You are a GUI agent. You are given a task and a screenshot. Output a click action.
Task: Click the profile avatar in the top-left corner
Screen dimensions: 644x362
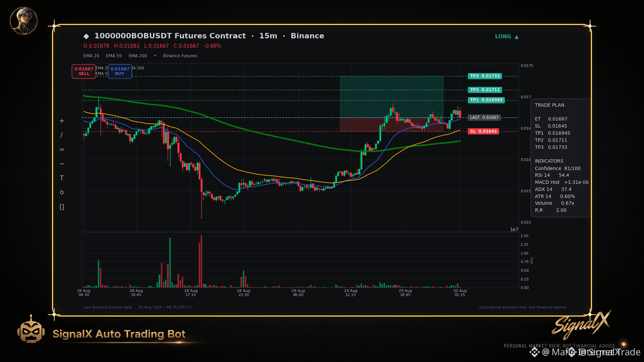tap(23, 20)
